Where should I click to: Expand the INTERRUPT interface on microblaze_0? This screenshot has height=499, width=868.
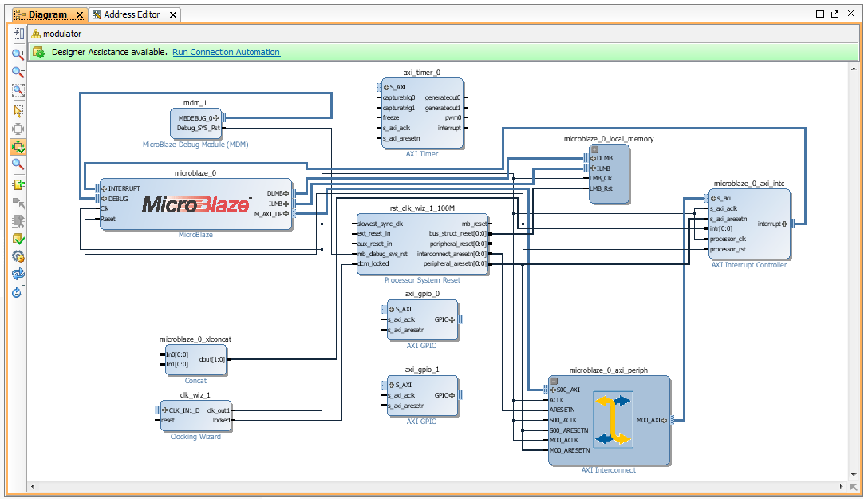104,189
